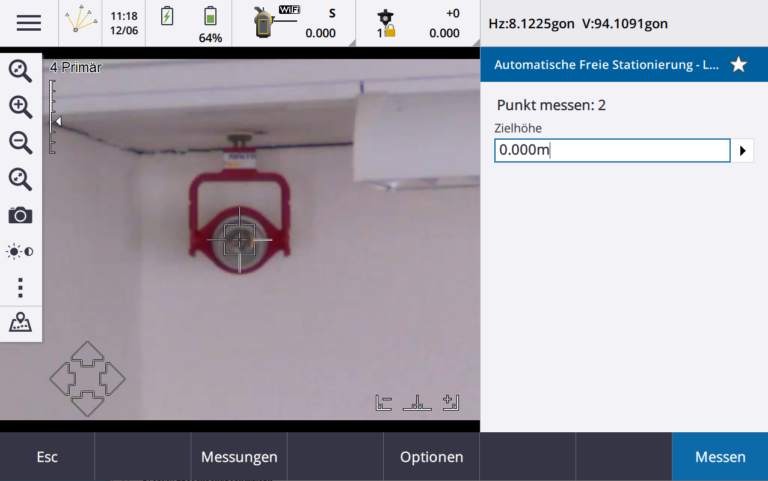Open brightness and contrast settings
Image resolution: width=768 pixels, height=481 pixels.
[x=21, y=252]
